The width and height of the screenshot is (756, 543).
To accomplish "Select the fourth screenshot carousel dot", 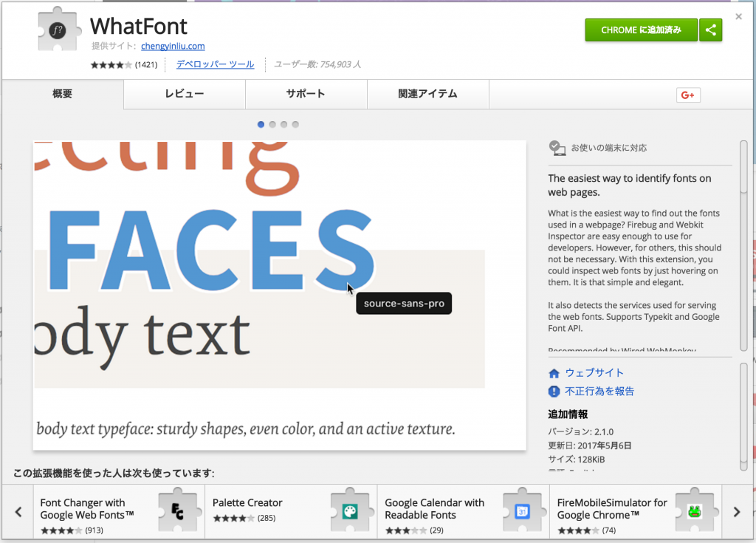I will click(295, 125).
